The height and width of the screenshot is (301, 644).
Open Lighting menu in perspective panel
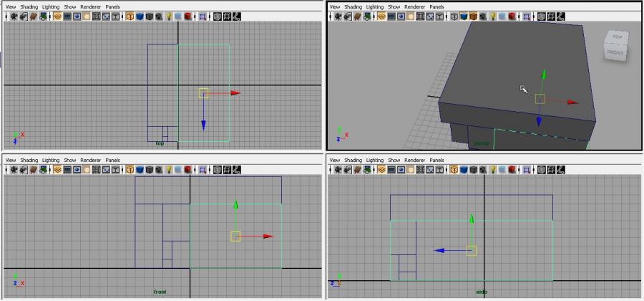coord(374,6)
